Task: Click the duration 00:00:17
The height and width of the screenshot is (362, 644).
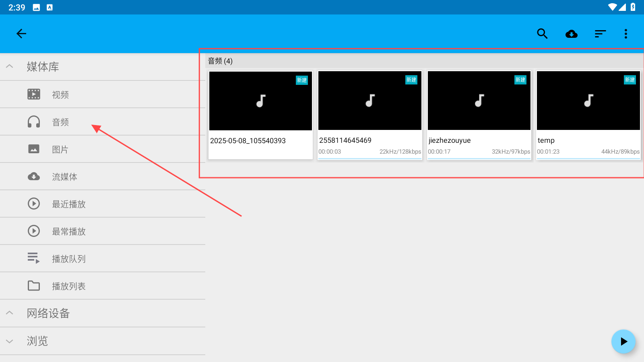Action: (x=439, y=152)
